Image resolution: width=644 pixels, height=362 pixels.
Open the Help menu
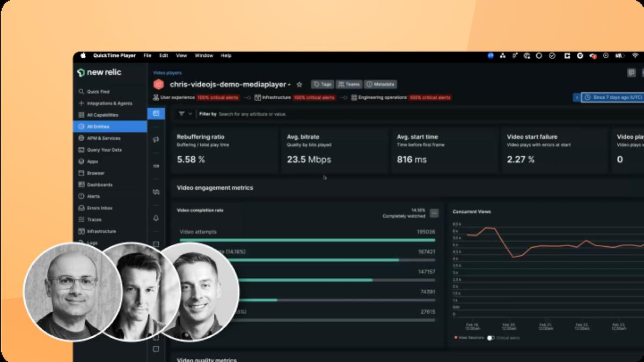226,55
